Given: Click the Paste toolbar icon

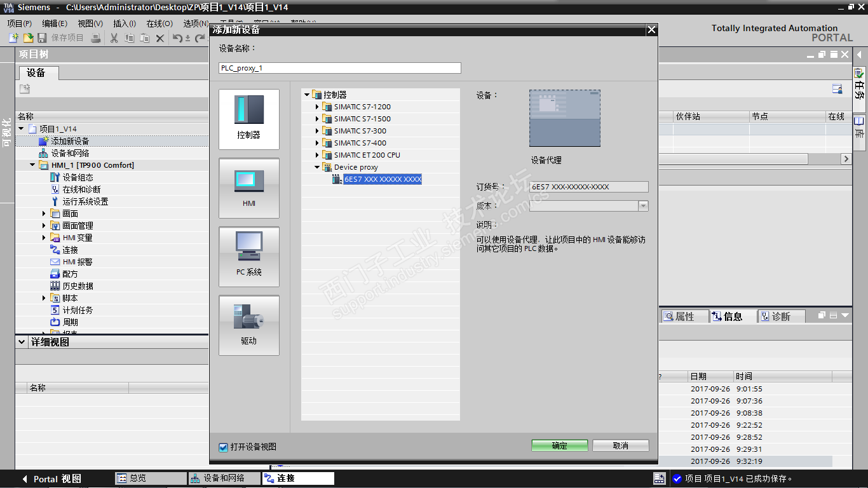Looking at the screenshot, I should (x=145, y=38).
